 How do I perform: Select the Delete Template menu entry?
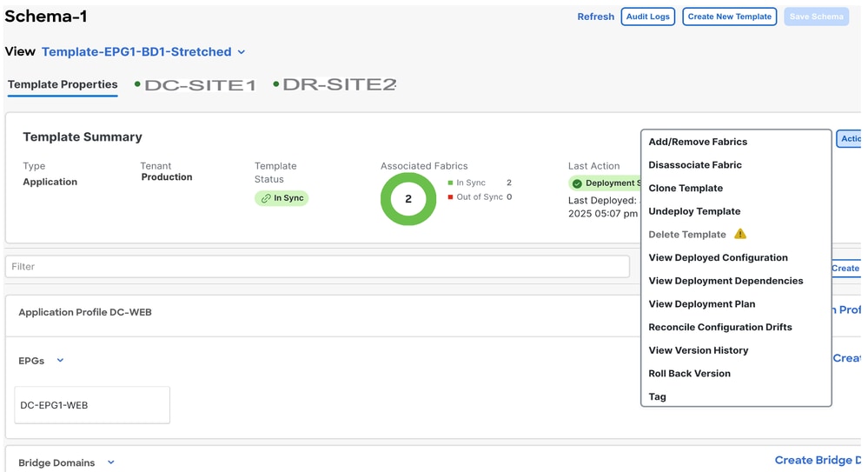coord(687,235)
